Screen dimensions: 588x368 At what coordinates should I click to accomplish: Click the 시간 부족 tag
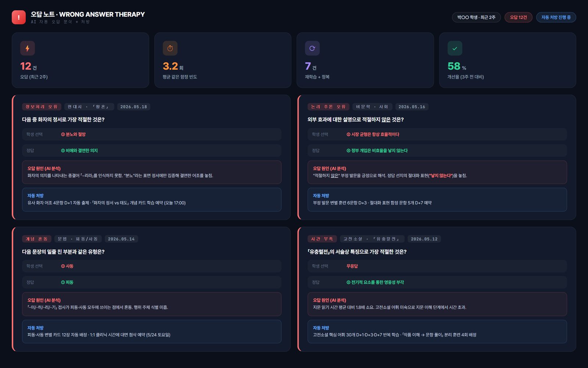(322, 239)
